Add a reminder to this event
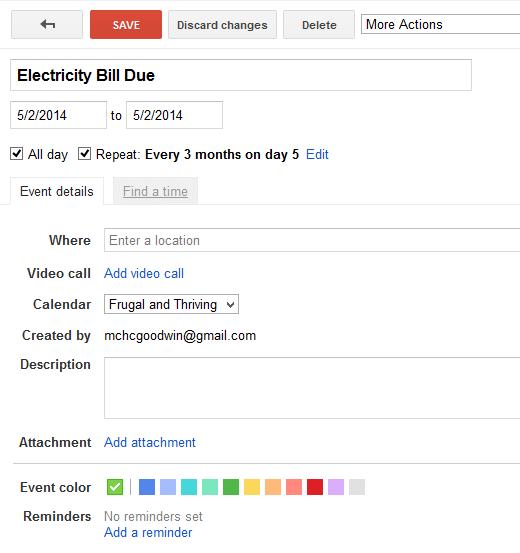 coord(148,533)
